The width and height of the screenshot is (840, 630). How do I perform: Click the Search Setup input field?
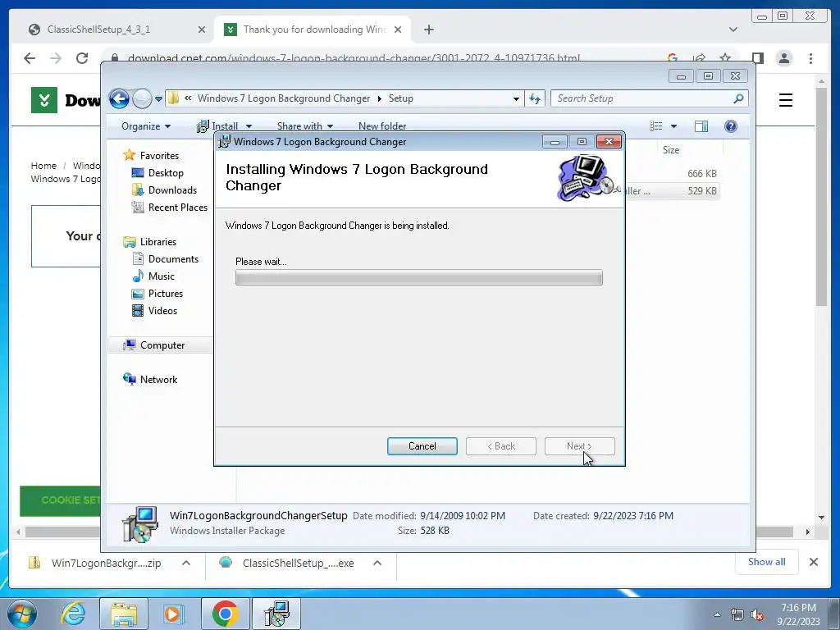(649, 98)
